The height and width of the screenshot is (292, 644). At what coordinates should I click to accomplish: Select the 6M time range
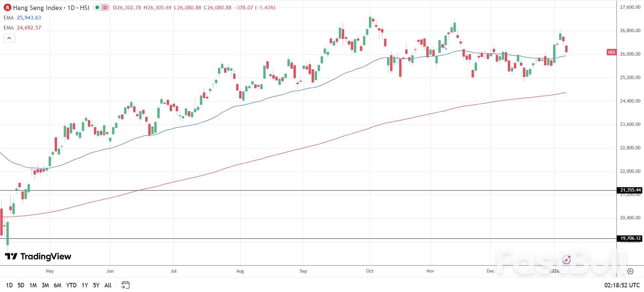(x=58, y=285)
